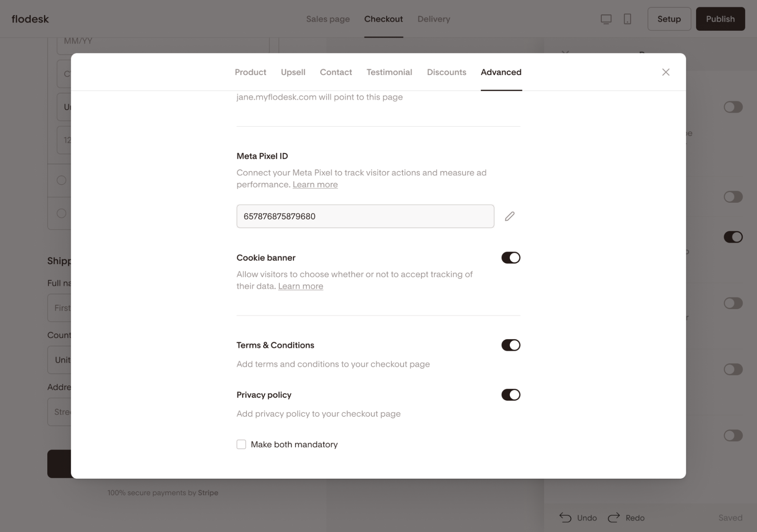Open the Setup button
The height and width of the screenshot is (532, 757).
[669, 19]
